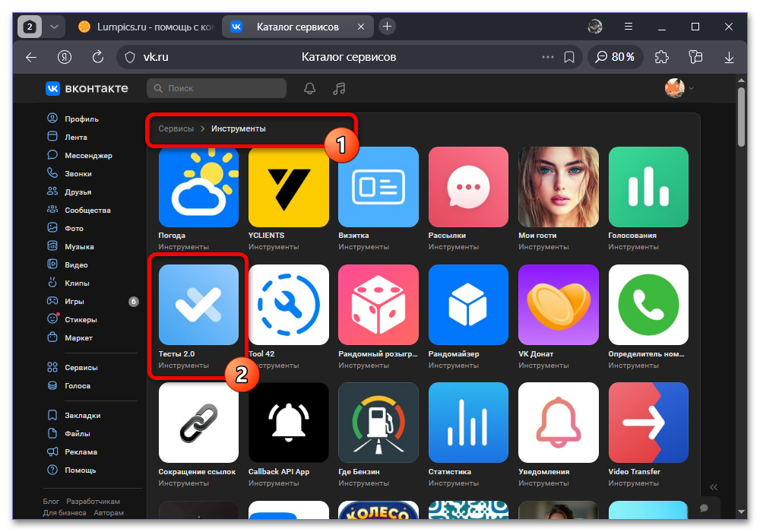Open the Рандомный розыгрыш dice app
The width and height of the screenshot is (760, 532).
pyautogui.click(x=378, y=305)
